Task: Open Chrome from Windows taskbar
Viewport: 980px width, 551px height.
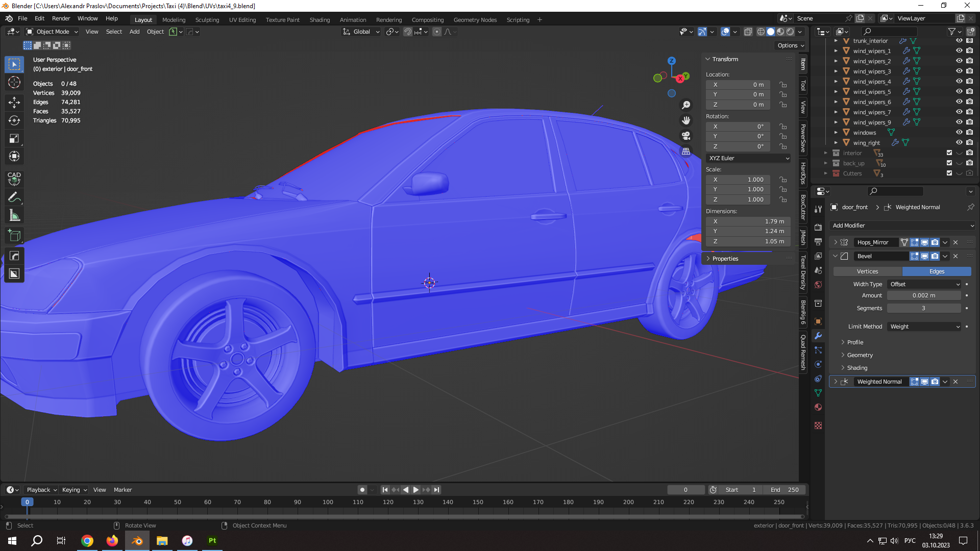Action: 87,541
